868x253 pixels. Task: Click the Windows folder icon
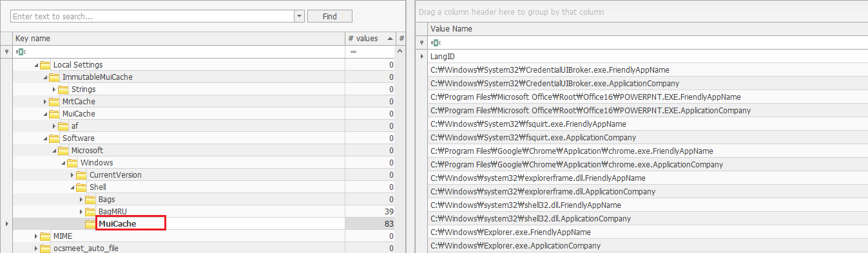pyautogui.click(x=72, y=163)
